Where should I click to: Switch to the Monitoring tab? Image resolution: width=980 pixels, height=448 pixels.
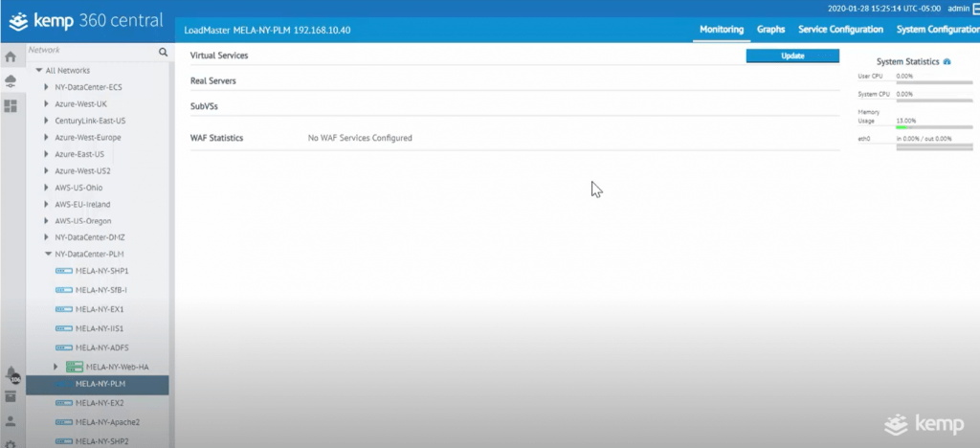point(722,30)
